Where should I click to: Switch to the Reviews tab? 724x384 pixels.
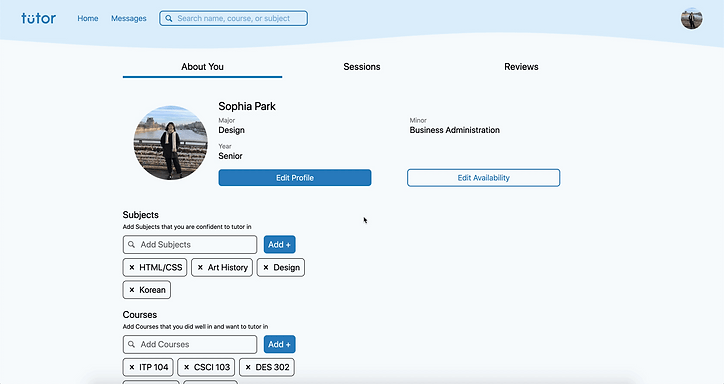point(521,67)
